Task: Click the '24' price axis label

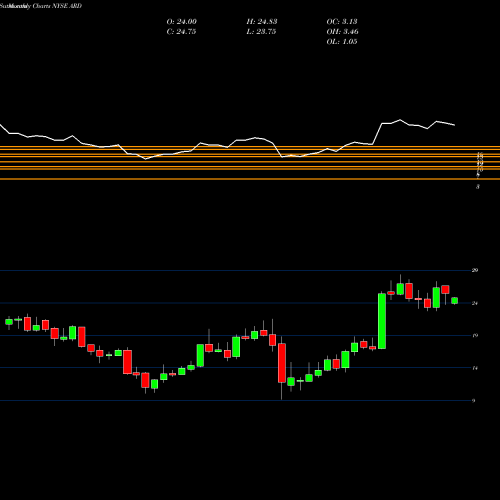Action: click(x=475, y=303)
